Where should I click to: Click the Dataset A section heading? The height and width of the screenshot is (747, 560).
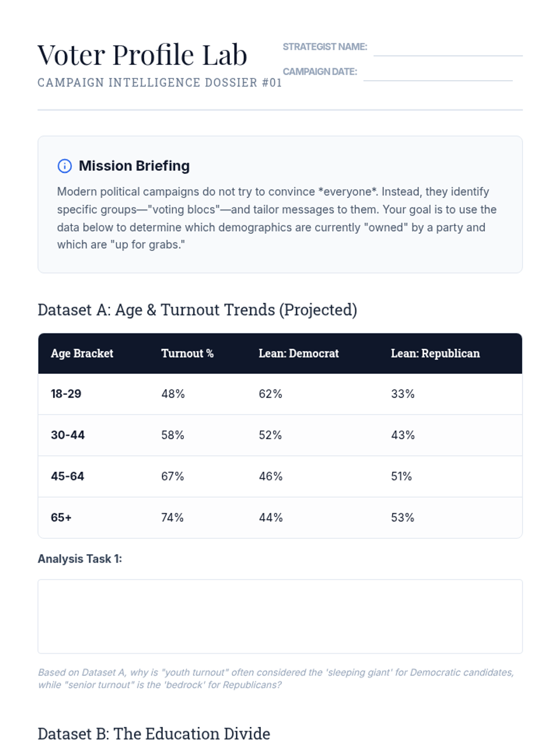point(197,310)
